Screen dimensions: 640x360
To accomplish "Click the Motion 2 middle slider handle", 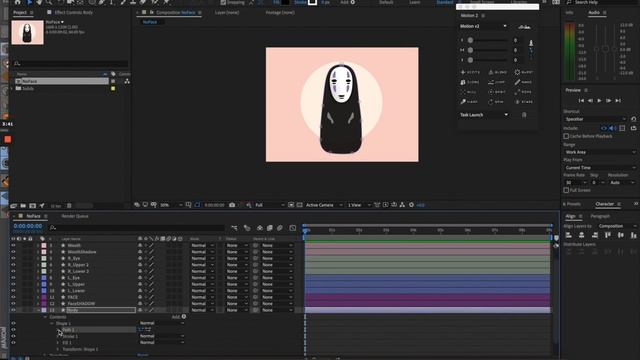I will click(470, 50).
